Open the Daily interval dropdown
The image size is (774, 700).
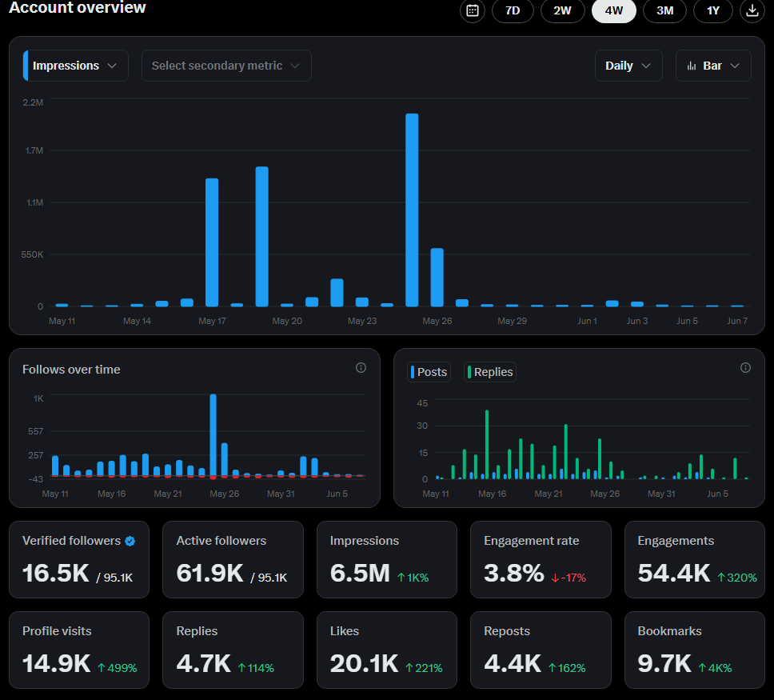[x=628, y=66]
